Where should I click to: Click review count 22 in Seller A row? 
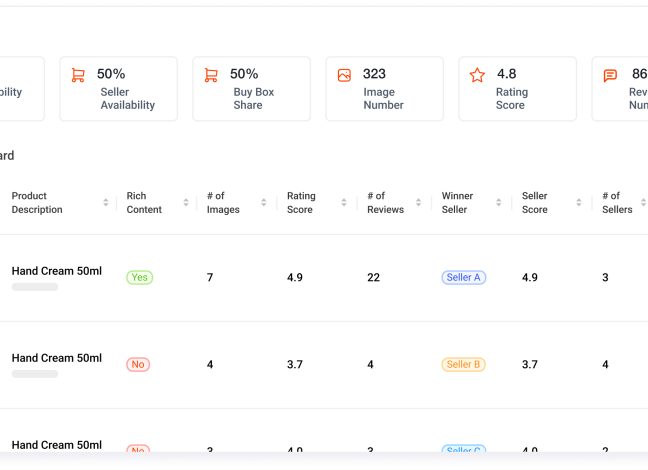(x=374, y=277)
